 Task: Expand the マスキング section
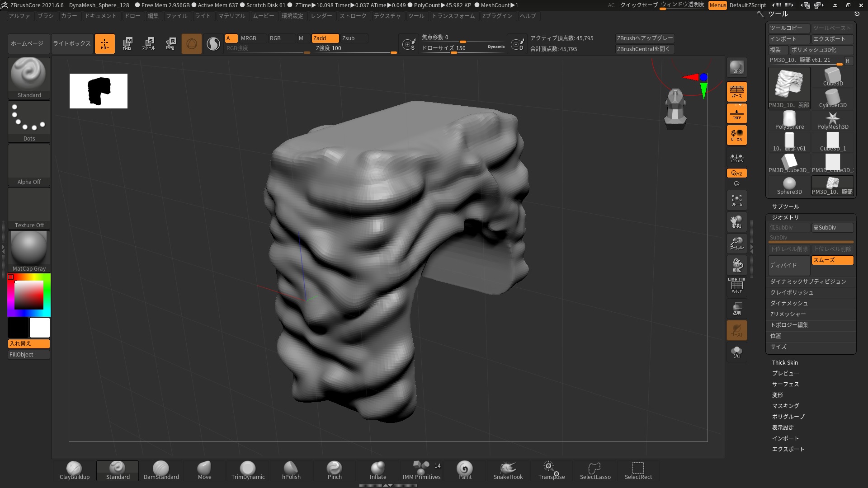[x=785, y=406]
